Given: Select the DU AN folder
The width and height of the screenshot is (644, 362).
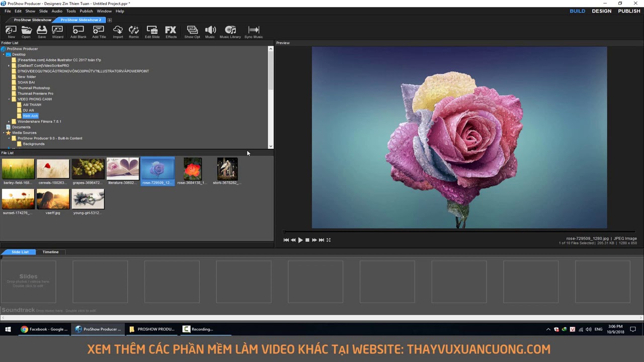Looking at the screenshot, I should pos(28,110).
